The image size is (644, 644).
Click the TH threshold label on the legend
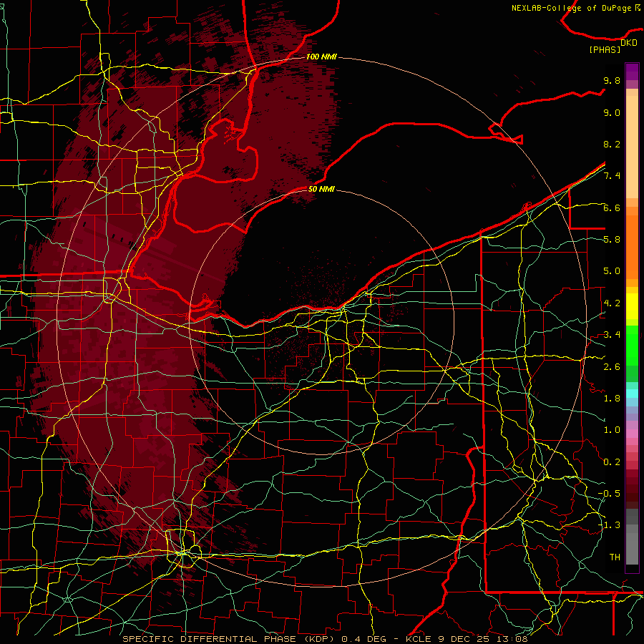coord(615,557)
